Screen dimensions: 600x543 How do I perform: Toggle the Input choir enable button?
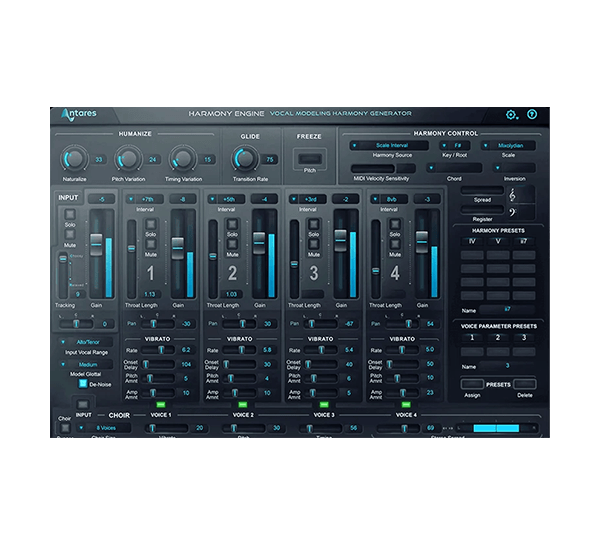point(83,404)
